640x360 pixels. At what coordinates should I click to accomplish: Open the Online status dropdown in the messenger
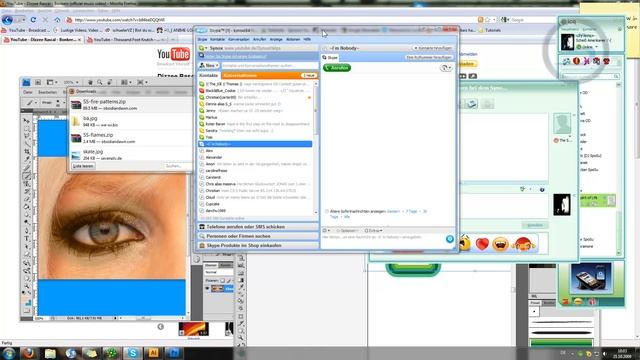pyautogui.click(x=587, y=47)
